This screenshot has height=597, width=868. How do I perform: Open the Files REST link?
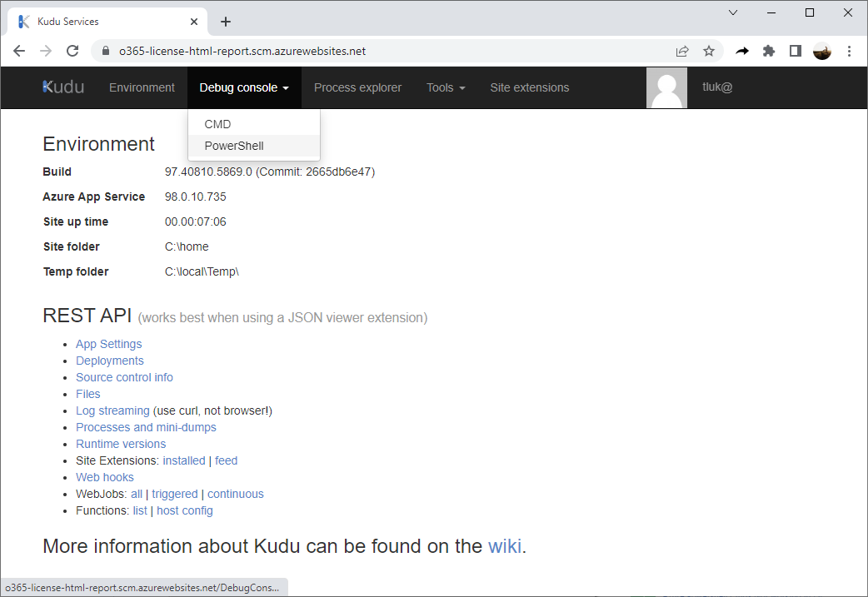88,394
